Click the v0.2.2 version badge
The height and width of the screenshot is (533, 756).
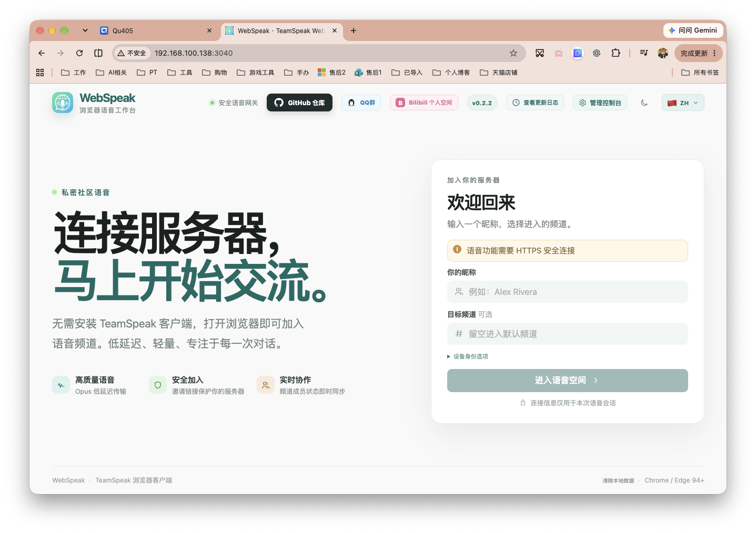(x=482, y=102)
